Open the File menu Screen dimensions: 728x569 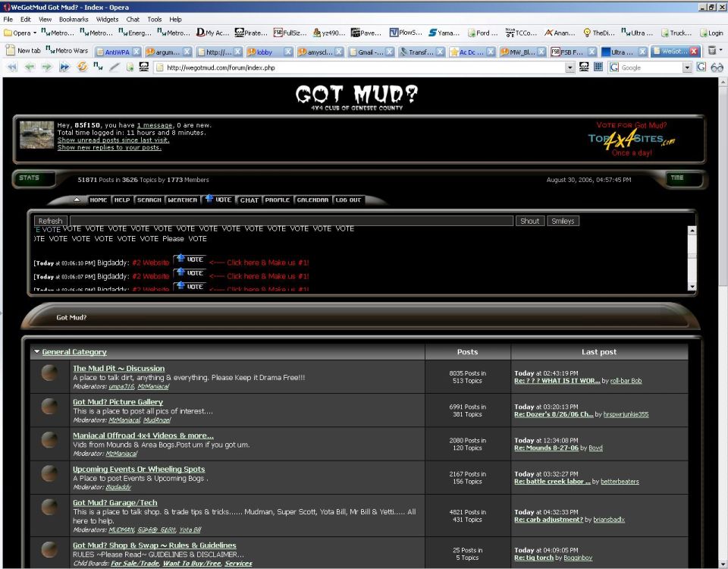click(8, 19)
